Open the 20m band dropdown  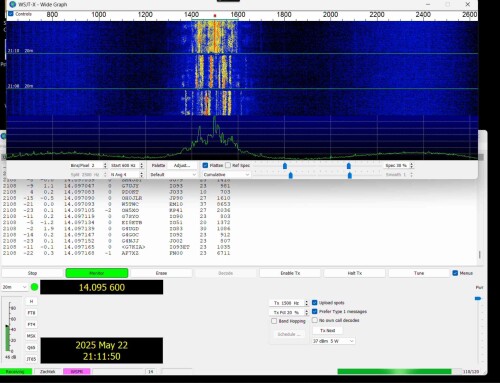tap(15, 287)
